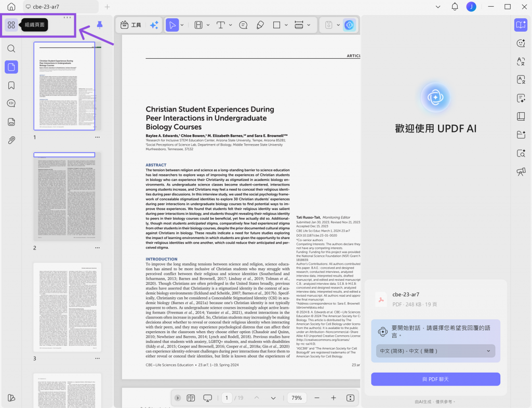Expand the measure tool dropdown arrow
532x408 pixels.
pos(309,25)
